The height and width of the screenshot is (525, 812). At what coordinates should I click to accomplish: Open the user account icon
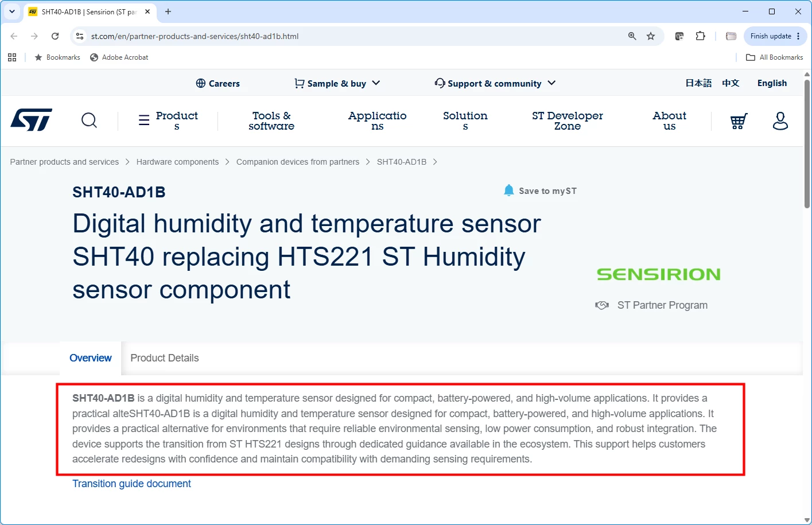(780, 121)
